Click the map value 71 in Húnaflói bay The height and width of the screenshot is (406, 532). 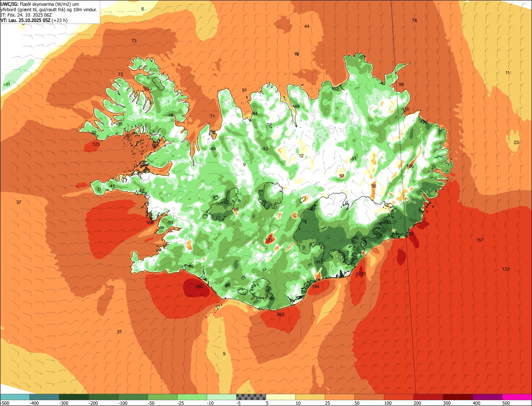pyautogui.click(x=212, y=116)
